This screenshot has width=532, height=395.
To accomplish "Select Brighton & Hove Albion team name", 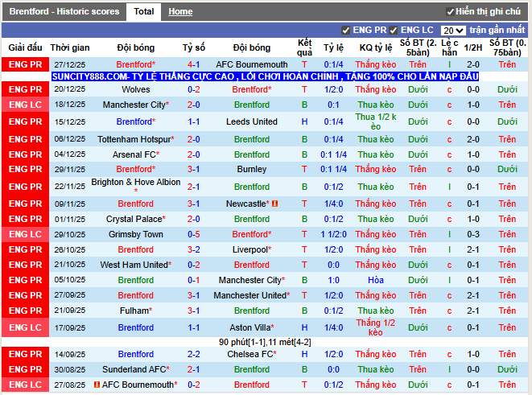I will point(136,183).
